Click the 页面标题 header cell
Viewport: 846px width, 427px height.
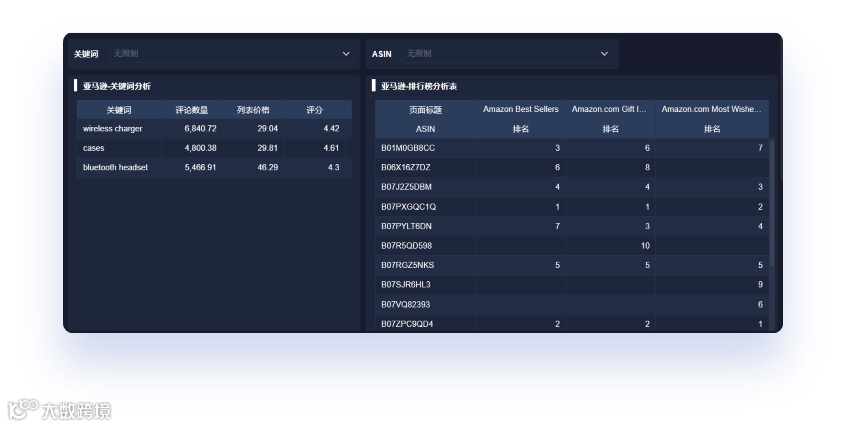[425, 110]
